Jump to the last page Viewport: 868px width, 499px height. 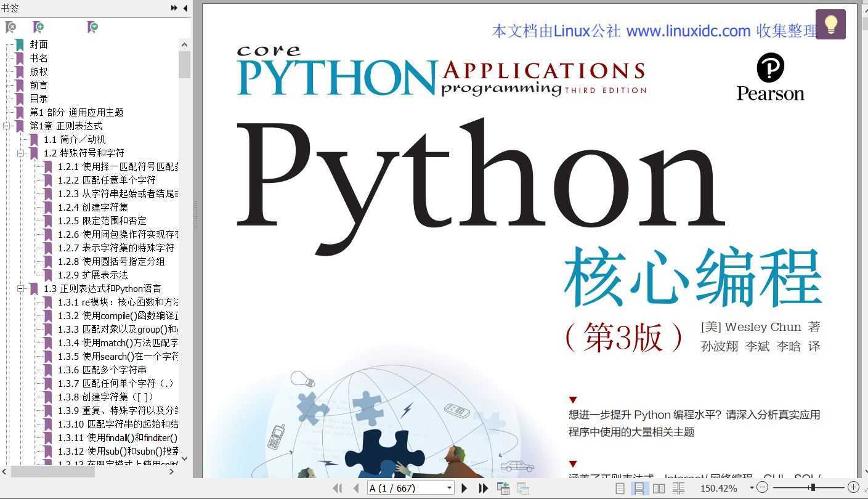click(x=484, y=488)
